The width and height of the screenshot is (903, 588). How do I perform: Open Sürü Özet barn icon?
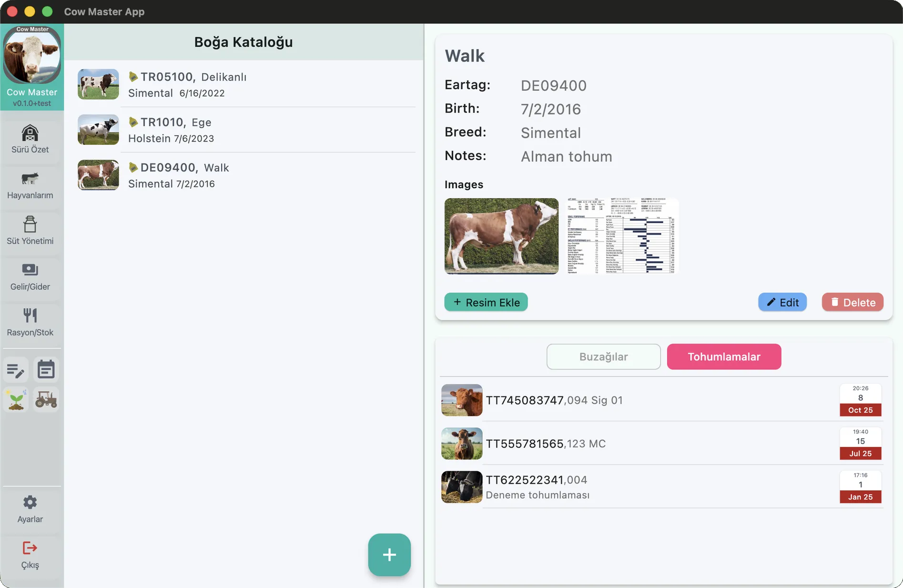[30, 133]
